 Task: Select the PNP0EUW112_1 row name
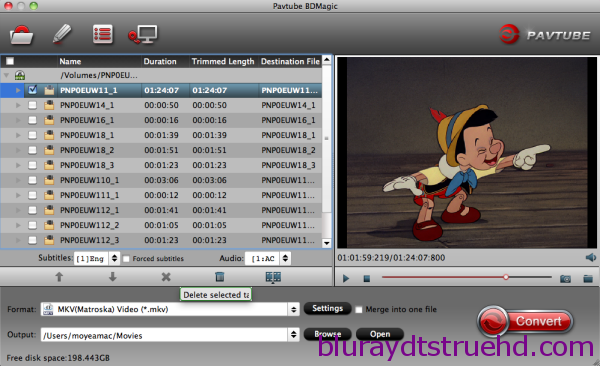click(90, 210)
